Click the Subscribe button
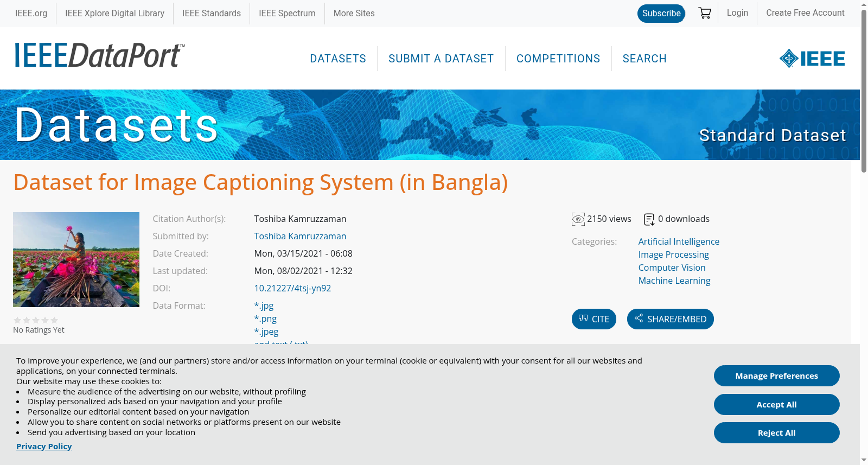This screenshot has width=868, height=465. pyautogui.click(x=661, y=14)
